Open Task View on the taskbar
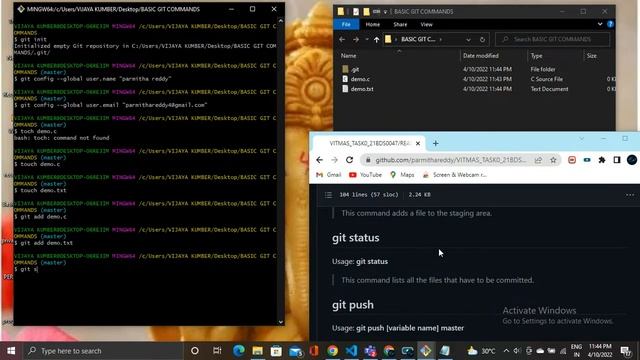 tap(217, 351)
